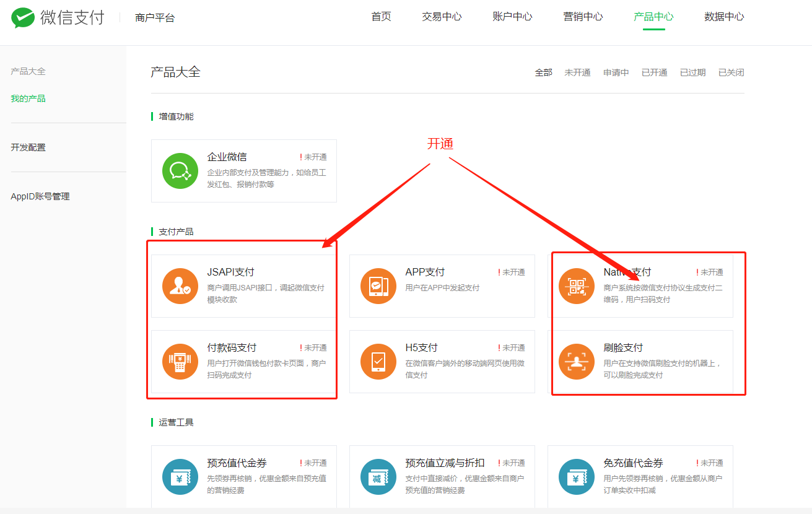Click the 预充值立减与折扣 discount icon
Viewport: 812px width, 514px height.
pyautogui.click(x=378, y=477)
